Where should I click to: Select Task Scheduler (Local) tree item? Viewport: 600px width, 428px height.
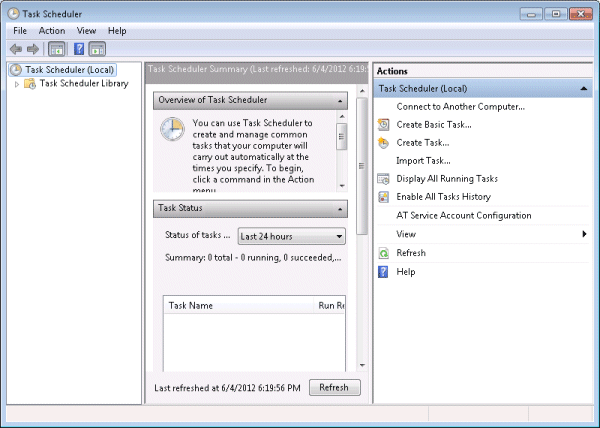point(70,70)
